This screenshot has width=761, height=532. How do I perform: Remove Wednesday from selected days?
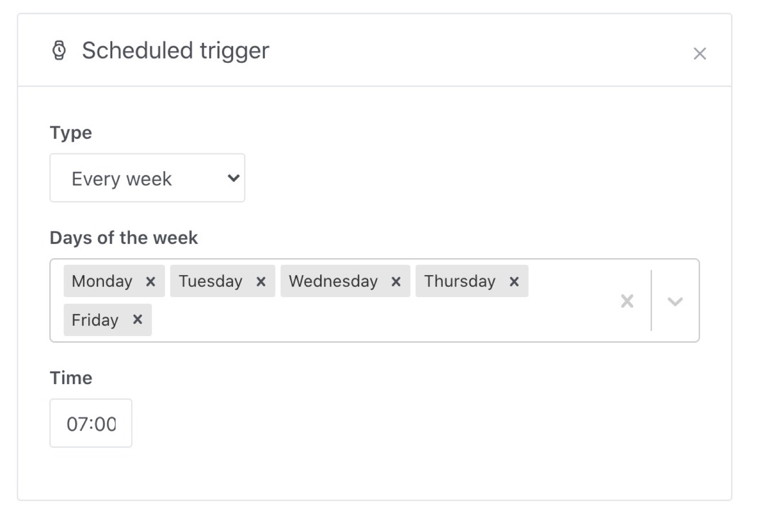(396, 281)
